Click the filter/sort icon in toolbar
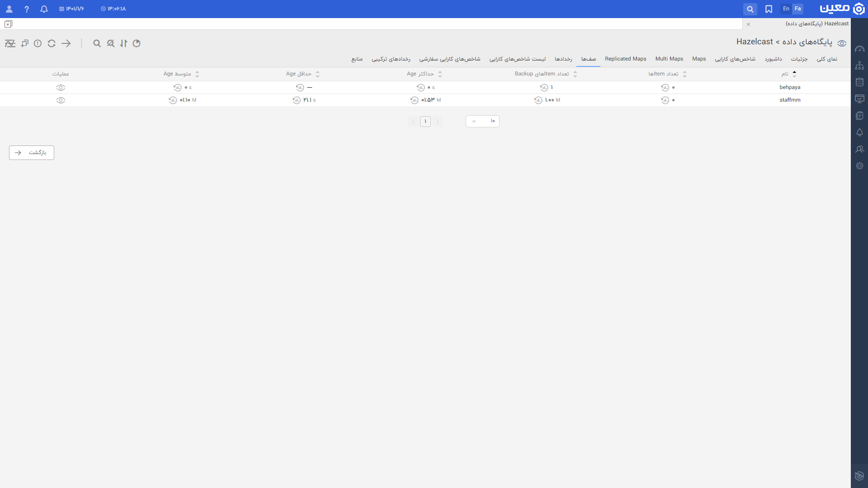The width and height of the screenshot is (868, 488). pyautogui.click(x=123, y=43)
